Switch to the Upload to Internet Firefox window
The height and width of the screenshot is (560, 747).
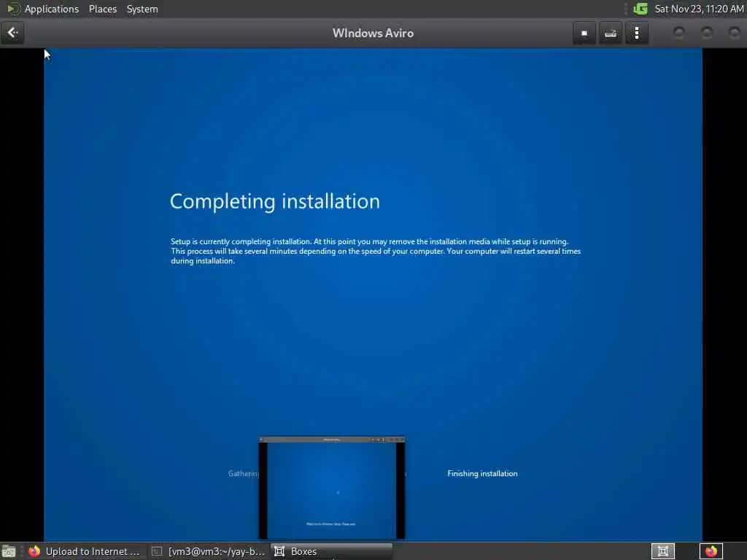(85, 551)
